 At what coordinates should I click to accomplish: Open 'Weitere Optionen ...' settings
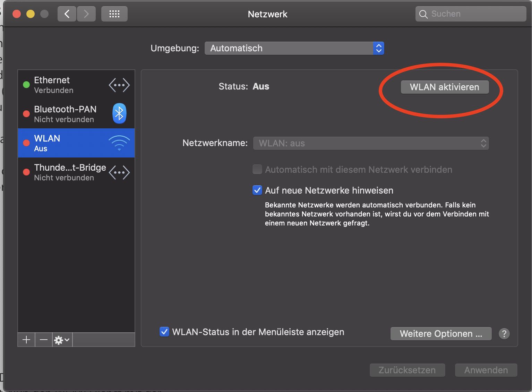(441, 334)
